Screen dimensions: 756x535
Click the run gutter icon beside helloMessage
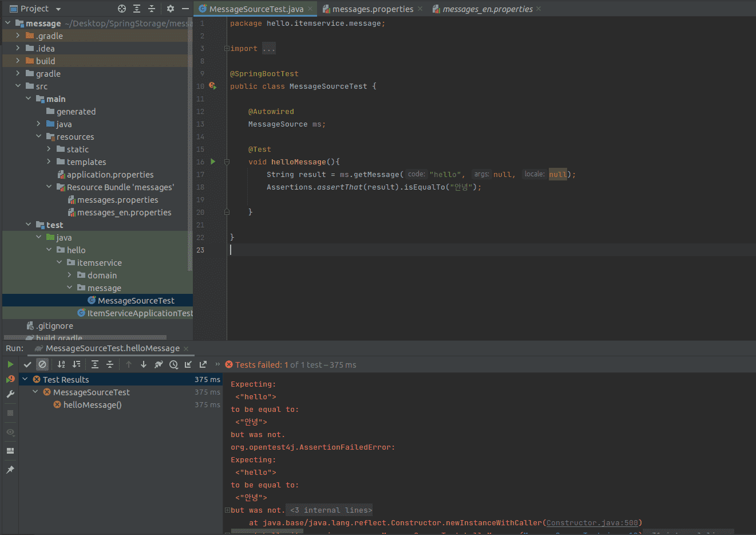click(213, 162)
